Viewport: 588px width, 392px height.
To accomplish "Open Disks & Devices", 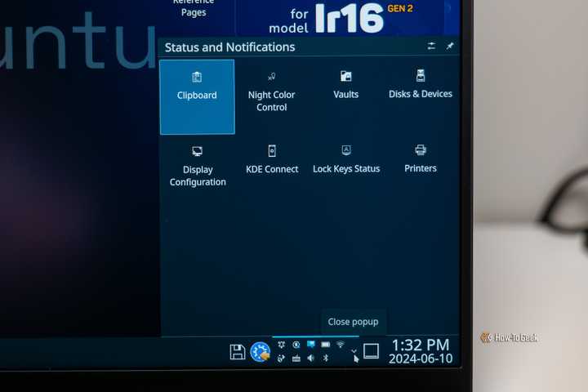I will (x=421, y=87).
